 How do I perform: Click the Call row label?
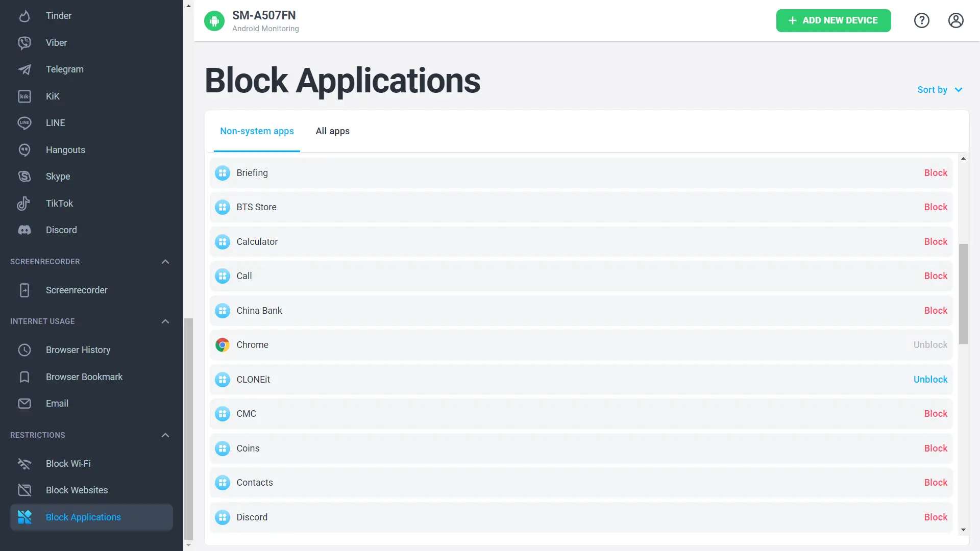(244, 276)
